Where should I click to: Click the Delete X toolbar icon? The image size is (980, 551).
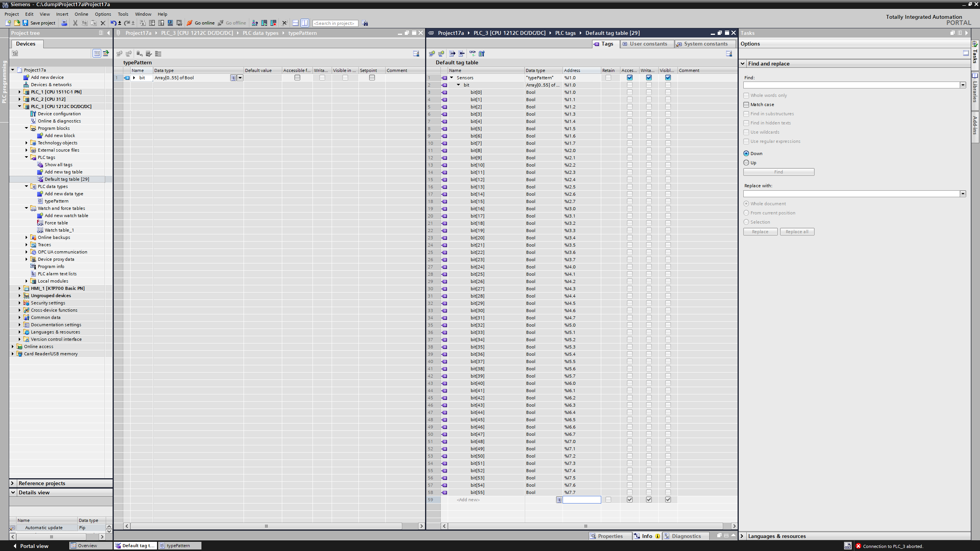tap(103, 23)
